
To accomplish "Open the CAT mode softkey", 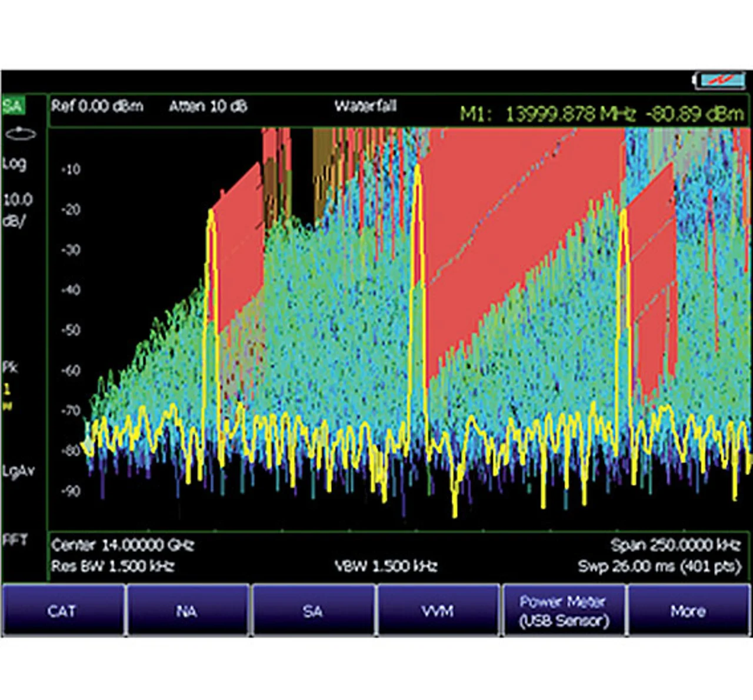I will pos(62,611).
